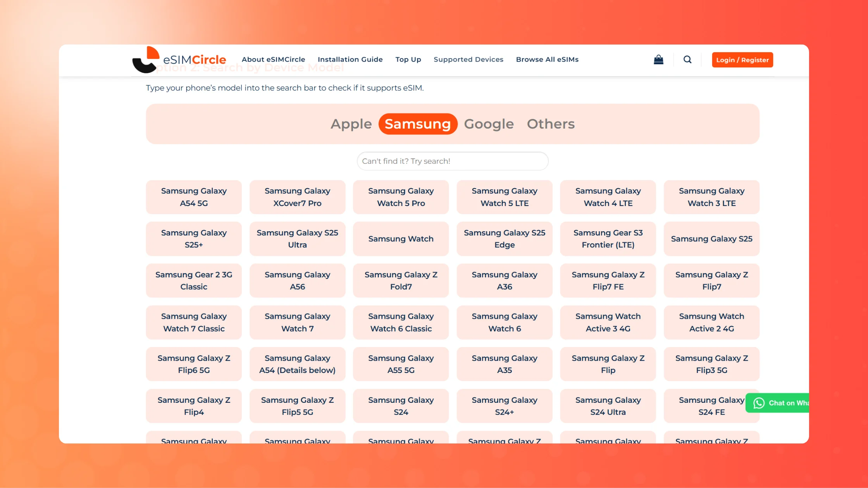This screenshot has width=868, height=488.
Task: Pick the Samsung Galaxy Watch 7 Classic card
Action: coord(194,322)
